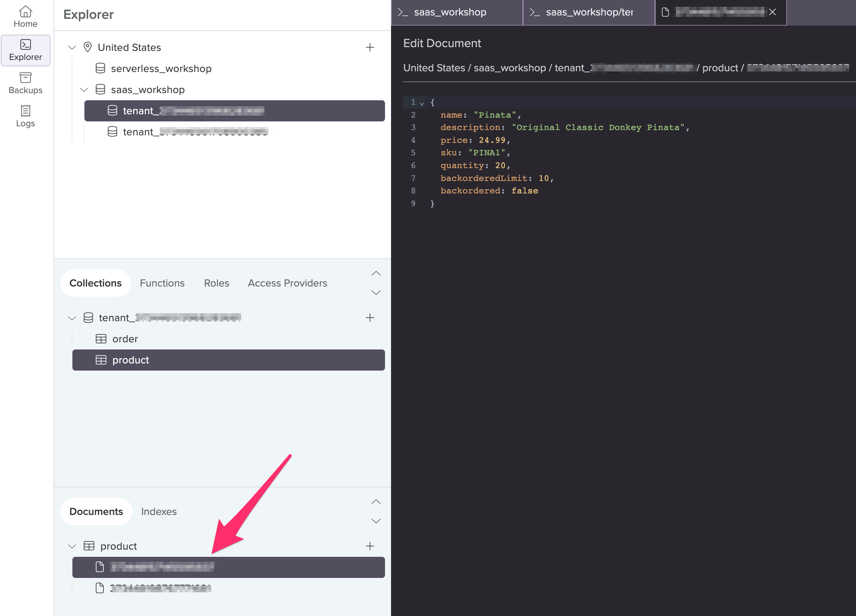Select the highlighted tenant child database
856x616 pixels.
pos(235,110)
